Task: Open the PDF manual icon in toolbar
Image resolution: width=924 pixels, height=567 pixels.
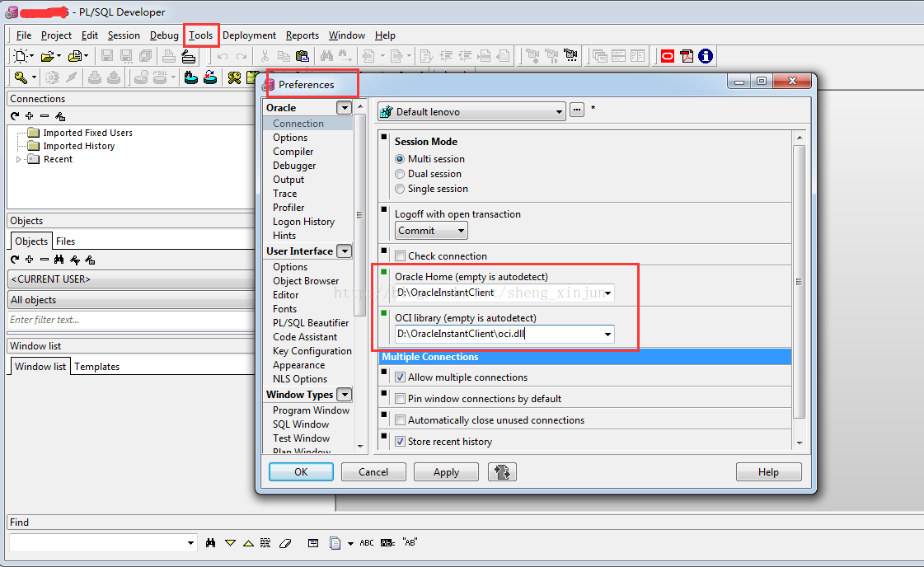Action: point(687,56)
